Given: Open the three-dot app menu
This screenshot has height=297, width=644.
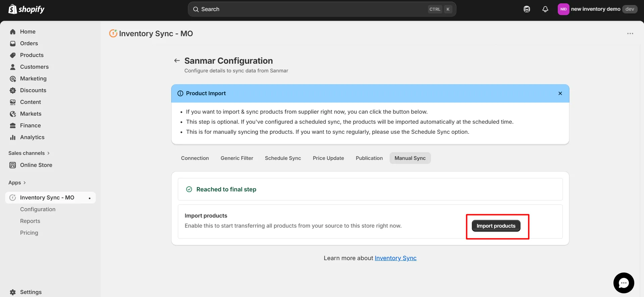Looking at the screenshot, I should coord(630,34).
